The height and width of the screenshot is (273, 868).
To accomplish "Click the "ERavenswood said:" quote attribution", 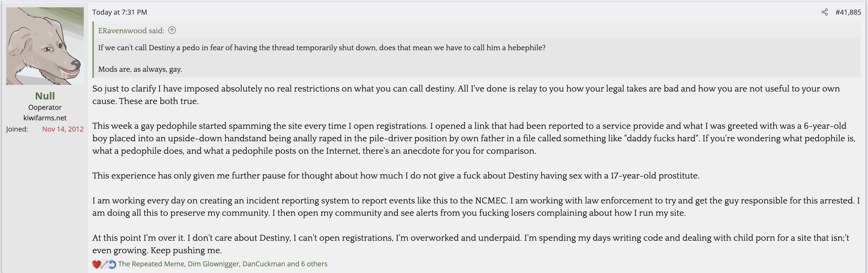I will click(131, 31).
